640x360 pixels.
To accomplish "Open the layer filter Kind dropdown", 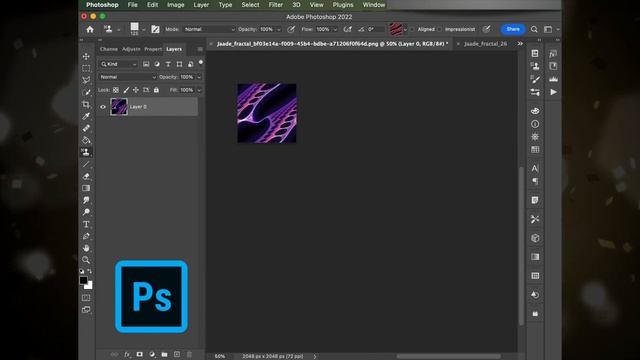I will pyautogui.click(x=118, y=64).
